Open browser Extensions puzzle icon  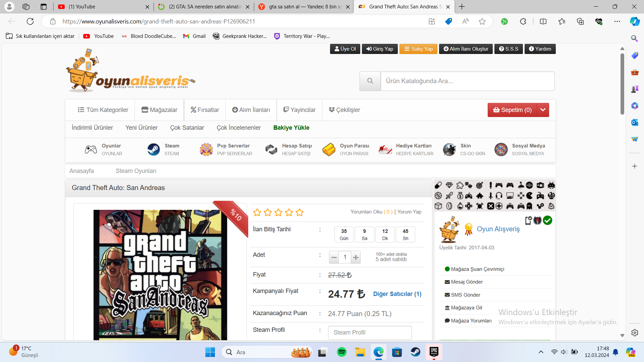point(523,21)
